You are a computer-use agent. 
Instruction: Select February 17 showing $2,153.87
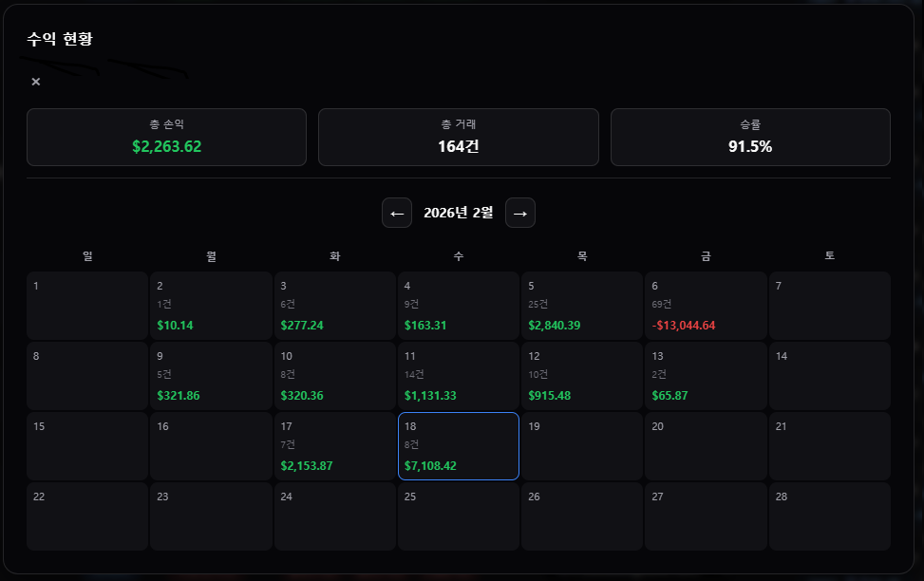point(334,446)
